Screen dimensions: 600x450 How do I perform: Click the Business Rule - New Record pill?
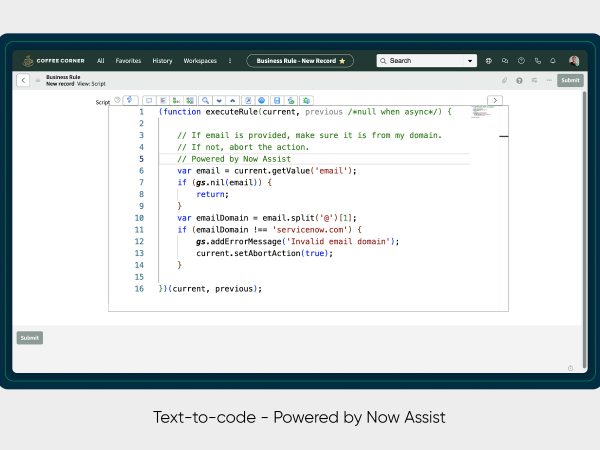pyautogui.click(x=300, y=60)
